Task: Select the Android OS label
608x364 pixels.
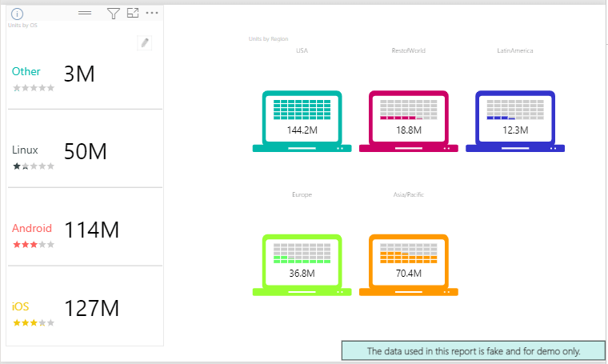Action: (32, 228)
